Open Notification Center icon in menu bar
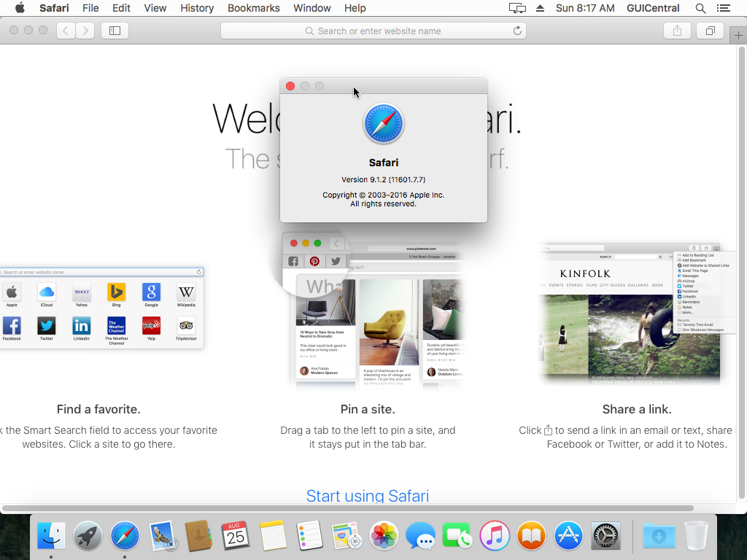 [x=723, y=8]
